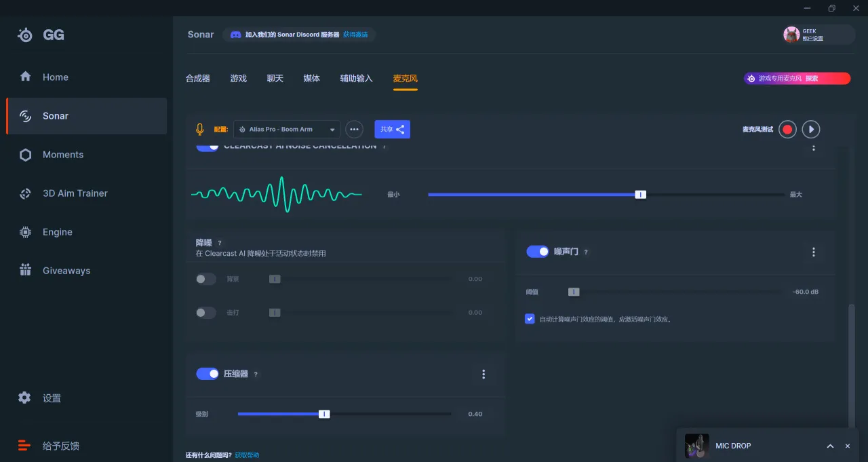Viewport: 868px width, 462px height.
Task: Open Moments in the sidebar
Action: (x=86, y=155)
